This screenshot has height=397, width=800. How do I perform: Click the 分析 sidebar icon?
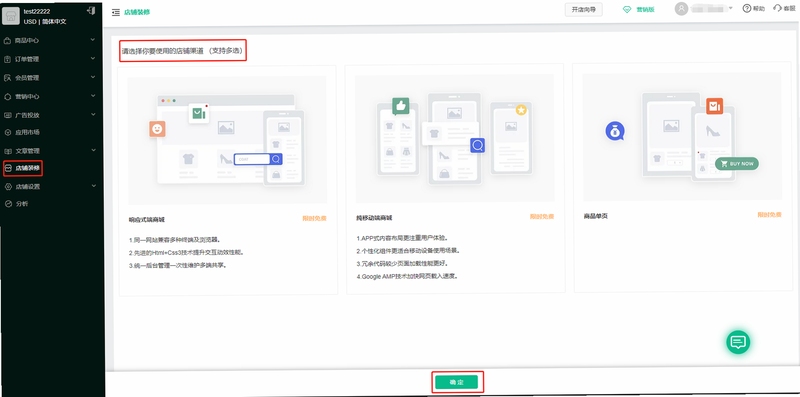[x=8, y=204]
